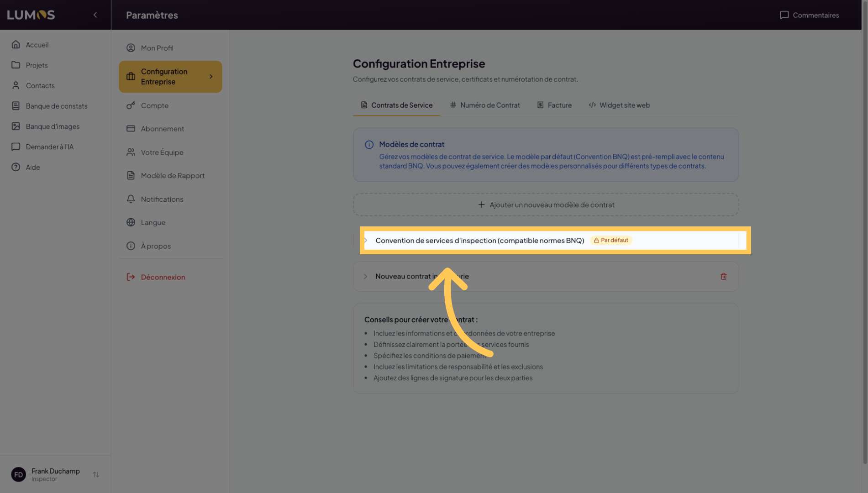This screenshot has width=868, height=493.
Task: Switch to the Facture tab
Action: point(554,105)
